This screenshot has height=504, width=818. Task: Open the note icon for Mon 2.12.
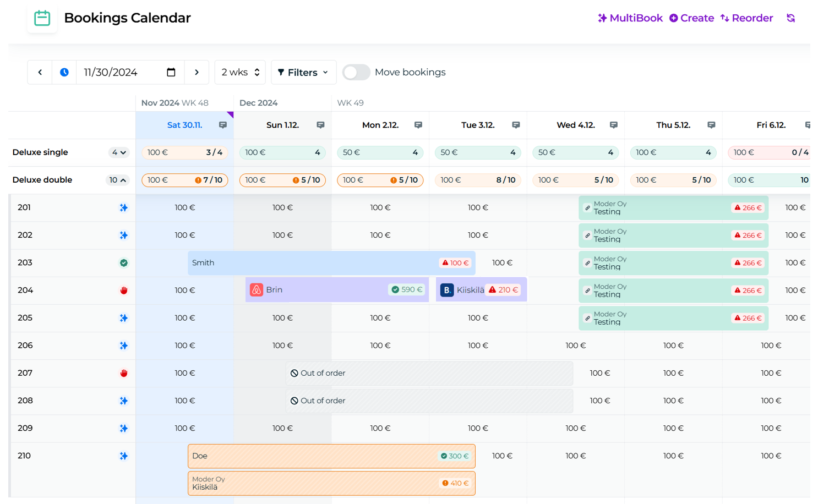[x=418, y=125]
